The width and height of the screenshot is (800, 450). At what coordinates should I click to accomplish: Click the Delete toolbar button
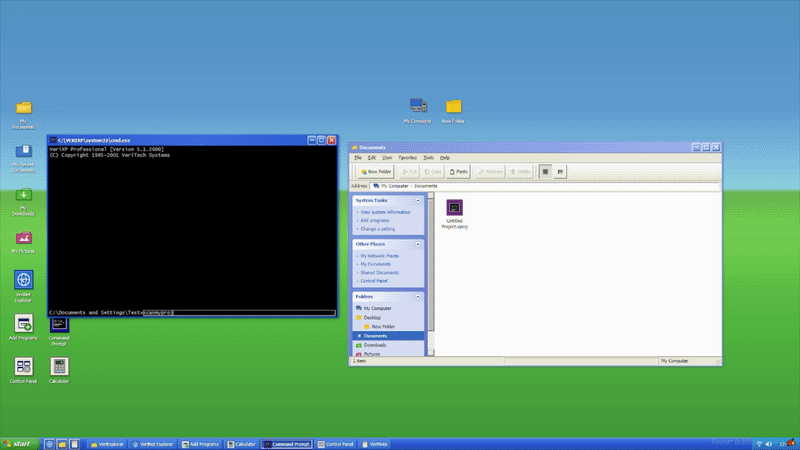tap(520, 172)
